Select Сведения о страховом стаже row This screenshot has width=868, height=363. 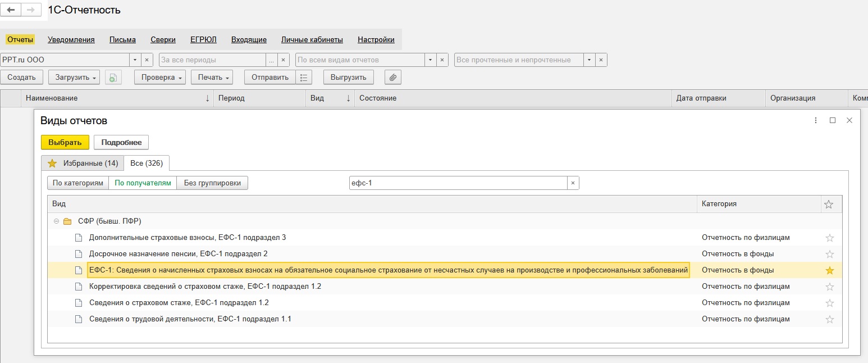[x=179, y=303]
